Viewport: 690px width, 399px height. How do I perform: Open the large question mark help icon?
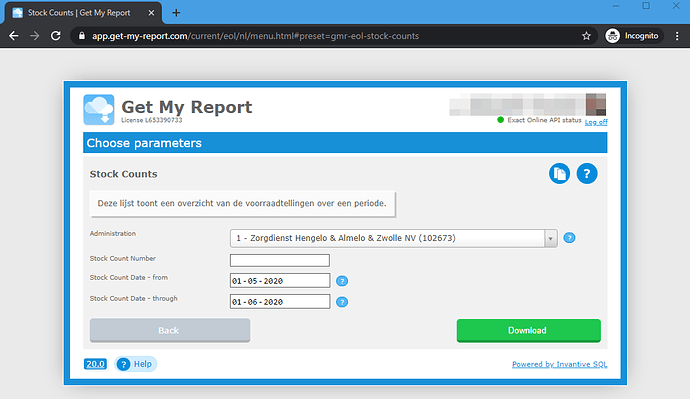click(587, 174)
